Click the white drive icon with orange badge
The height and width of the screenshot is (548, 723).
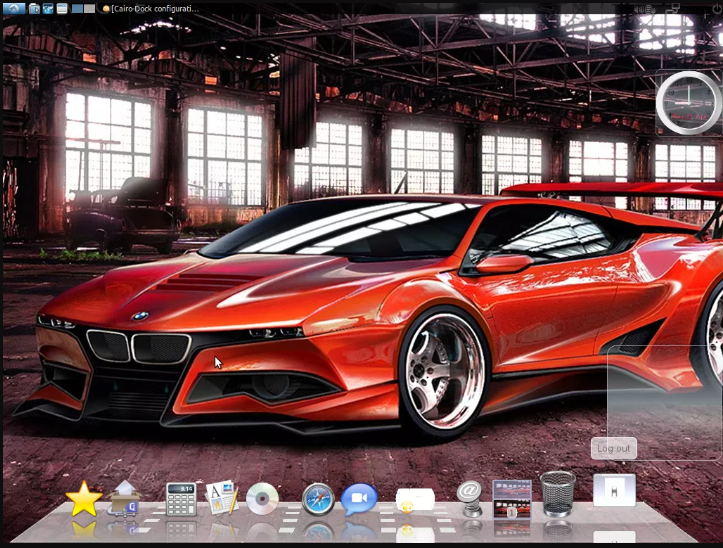click(x=415, y=501)
